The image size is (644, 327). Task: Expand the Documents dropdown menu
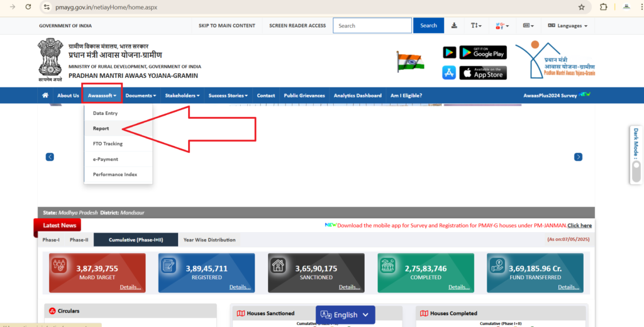140,96
